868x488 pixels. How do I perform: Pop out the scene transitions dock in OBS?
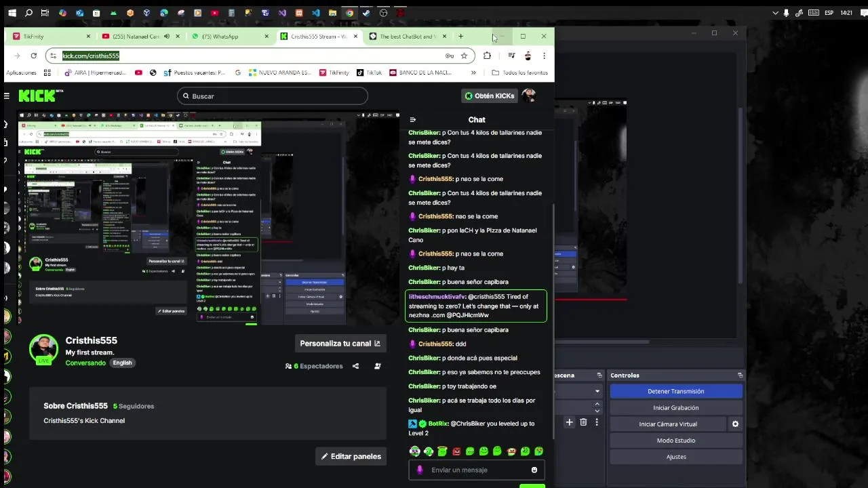tap(599, 375)
